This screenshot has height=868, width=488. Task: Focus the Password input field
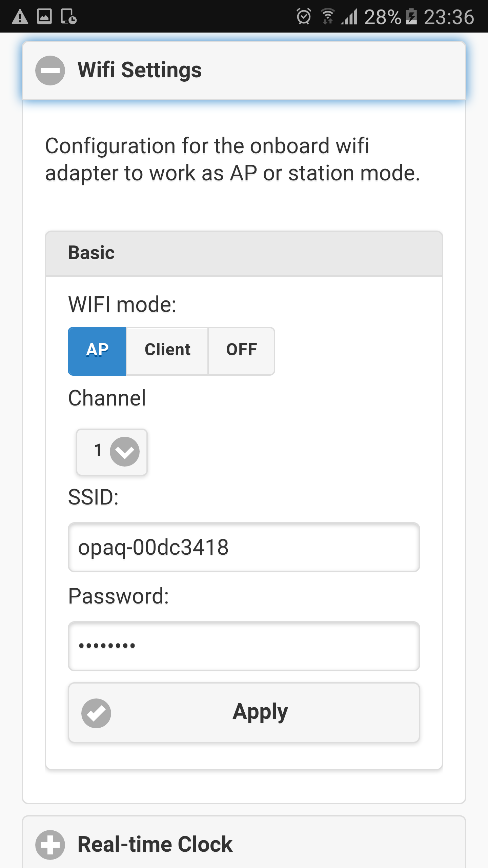244,646
